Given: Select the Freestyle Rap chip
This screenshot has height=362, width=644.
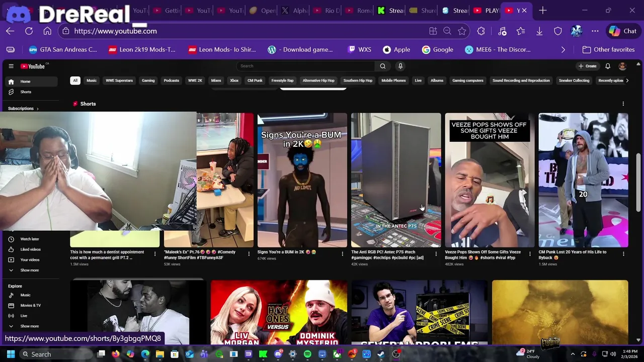Looking at the screenshot, I should click(282, 80).
